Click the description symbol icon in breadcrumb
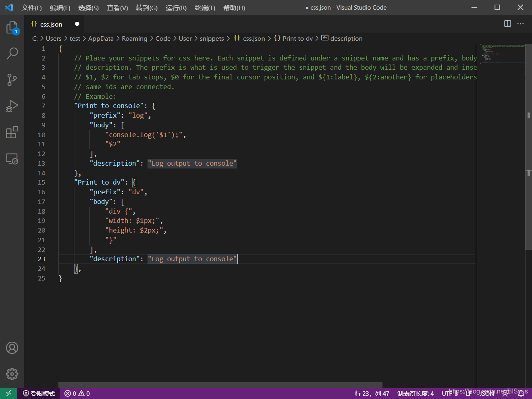 tap(325, 38)
